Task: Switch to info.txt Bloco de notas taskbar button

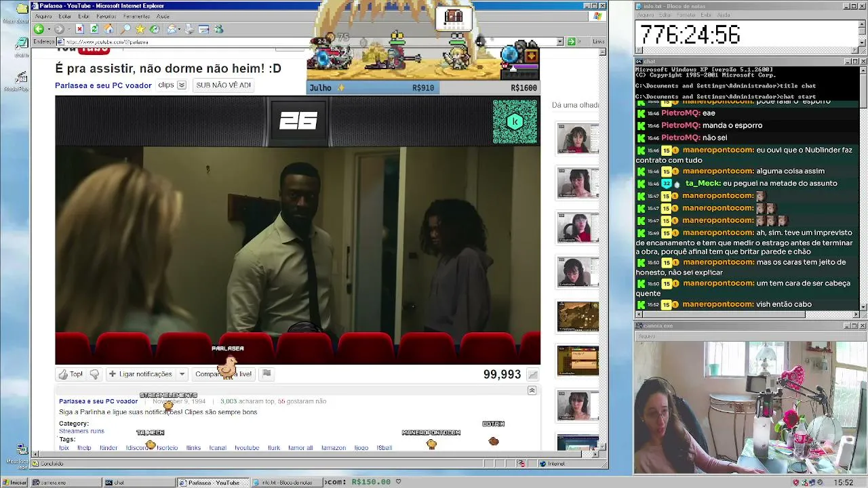Action: 287,483
